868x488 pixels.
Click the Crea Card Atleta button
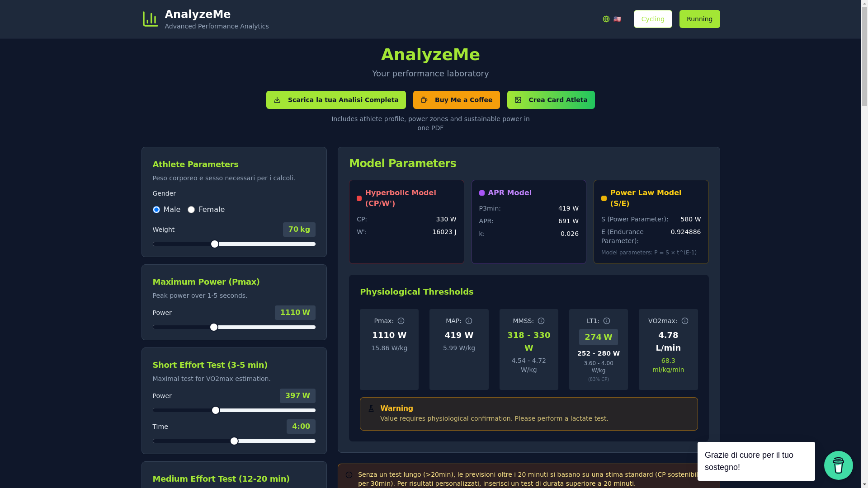point(551,100)
